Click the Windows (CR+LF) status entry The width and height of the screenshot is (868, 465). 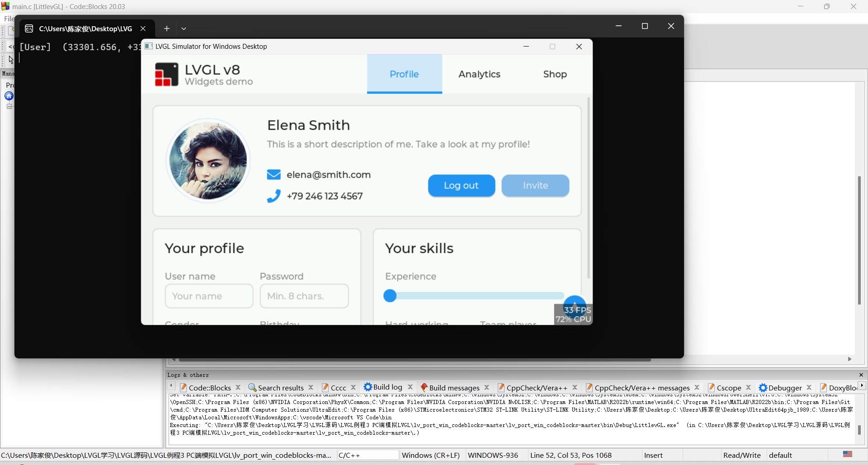point(431,455)
